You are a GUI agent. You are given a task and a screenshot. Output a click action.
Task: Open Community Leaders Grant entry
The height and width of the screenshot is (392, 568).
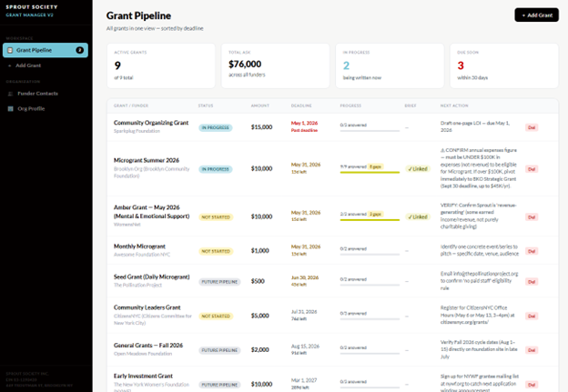point(147,307)
